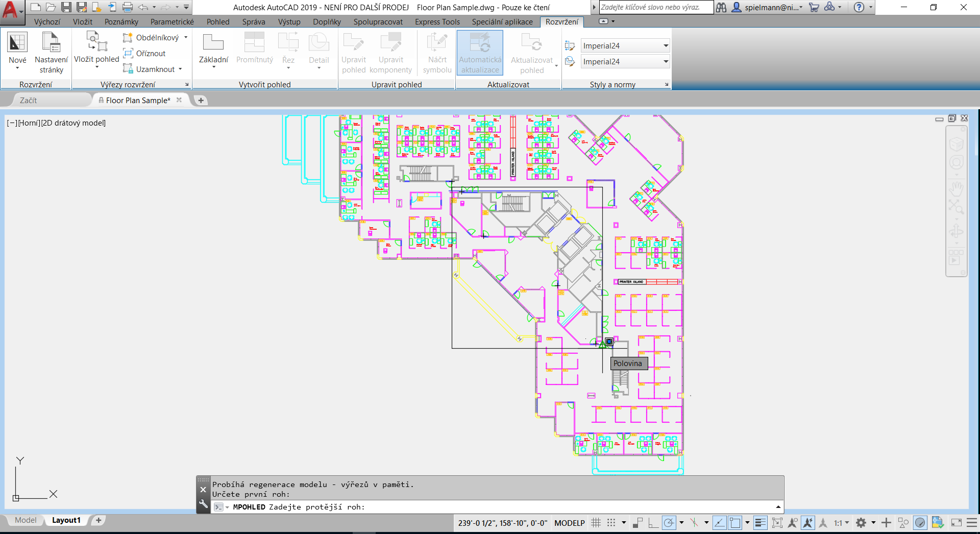Create a new drawing from quick access toolbar
The width and height of the screenshot is (980, 534).
pos(35,7)
